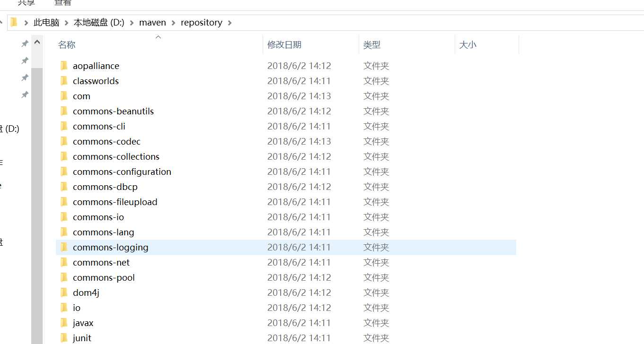Click the commons-io folder icon

point(64,217)
